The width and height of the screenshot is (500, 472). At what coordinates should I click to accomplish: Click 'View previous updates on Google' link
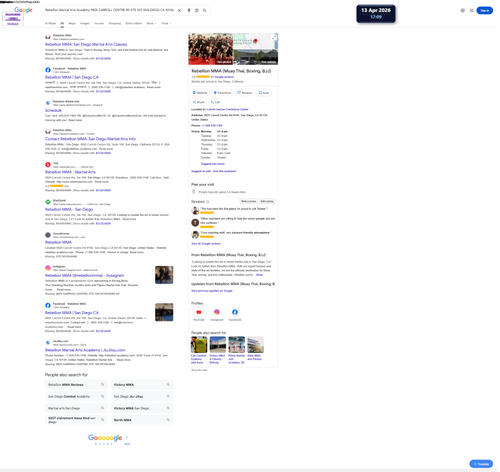point(213,292)
